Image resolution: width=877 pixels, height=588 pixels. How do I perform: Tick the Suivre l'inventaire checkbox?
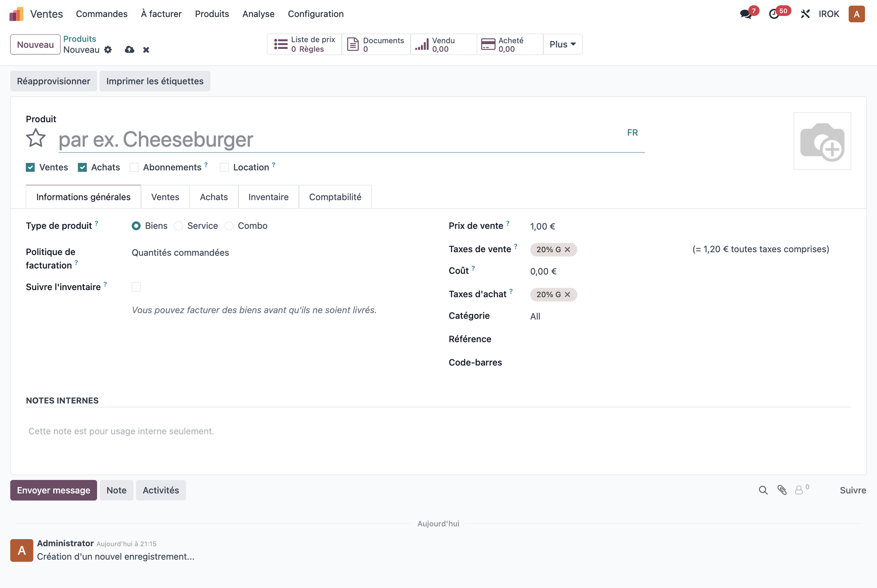click(x=136, y=287)
